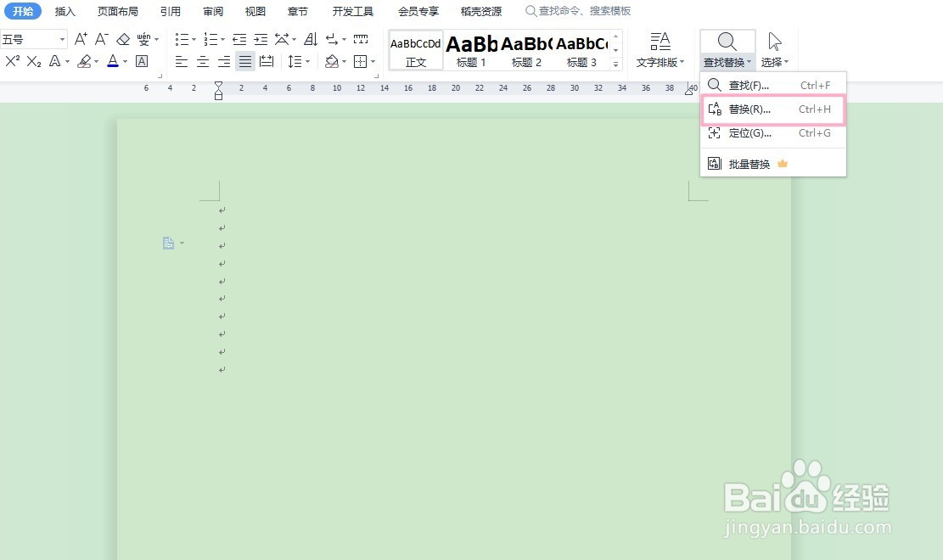Image resolution: width=943 pixels, height=560 pixels.
Task: Apply subscript X₂ formatting
Action: click(34, 61)
